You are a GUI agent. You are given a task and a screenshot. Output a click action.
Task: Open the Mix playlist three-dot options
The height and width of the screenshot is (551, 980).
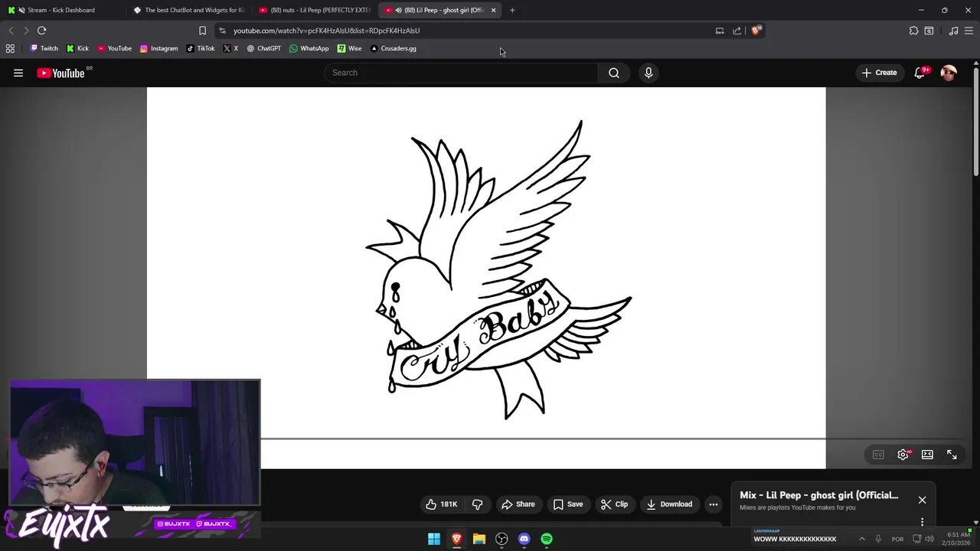pyautogui.click(x=922, y=522)
